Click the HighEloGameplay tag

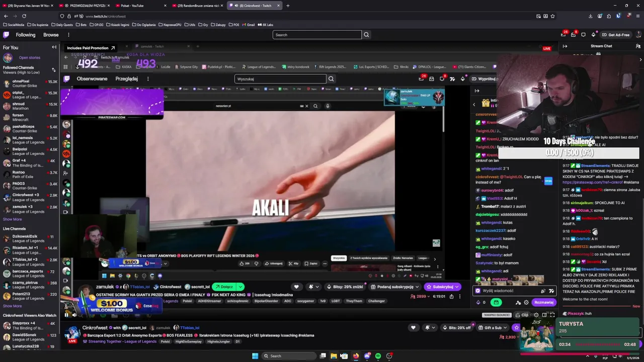pos(188,341)
